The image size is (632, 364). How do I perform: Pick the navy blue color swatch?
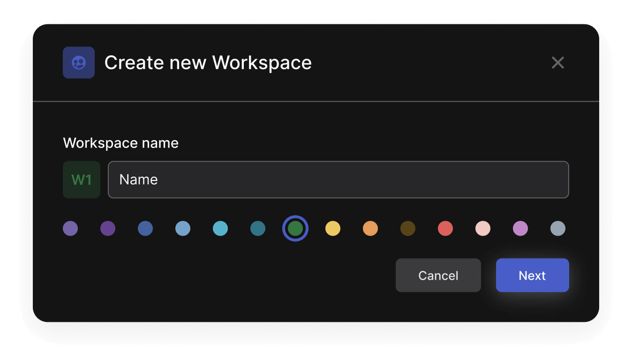tap(145, 229)
